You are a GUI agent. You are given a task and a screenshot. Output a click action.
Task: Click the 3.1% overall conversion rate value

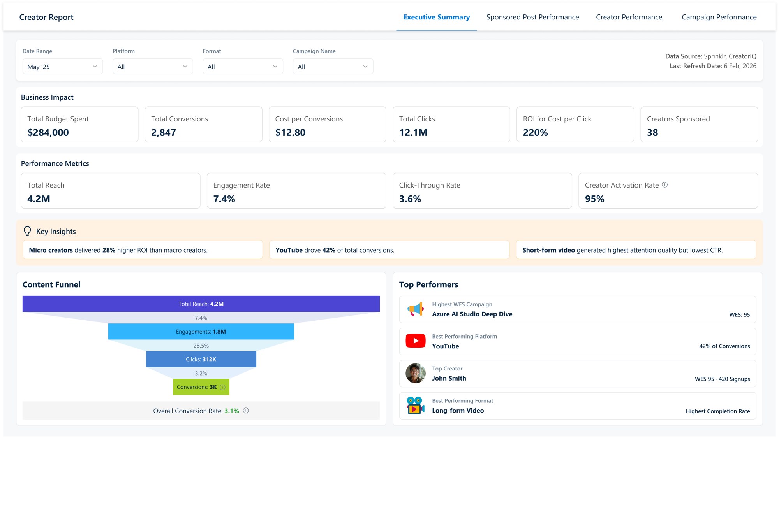tap(231, 411)
